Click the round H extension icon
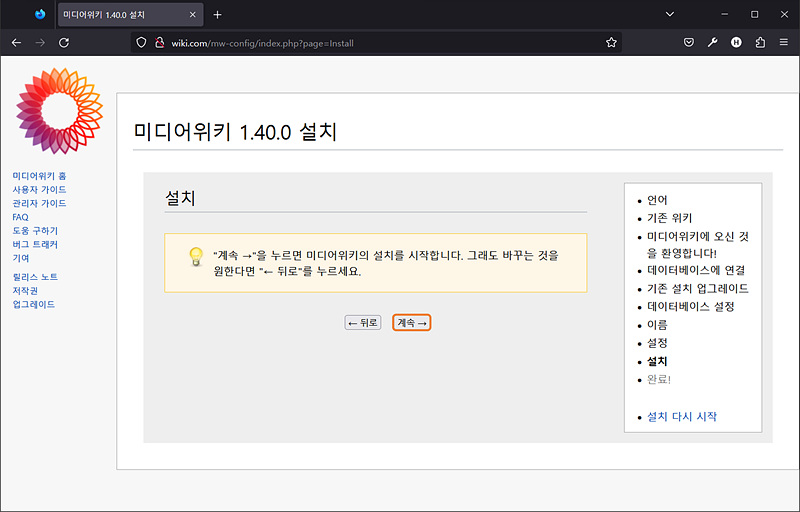The image size is (800, 512). point(736,43)
